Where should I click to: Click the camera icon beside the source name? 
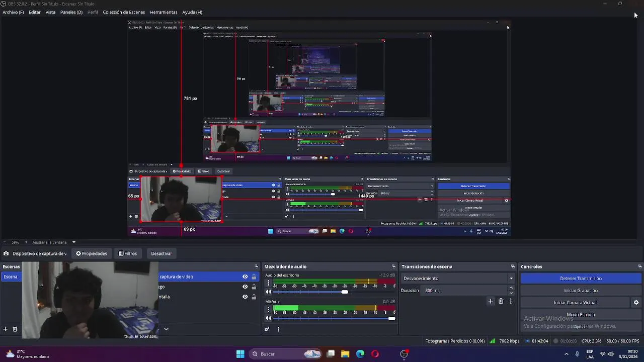pos(6,253)
